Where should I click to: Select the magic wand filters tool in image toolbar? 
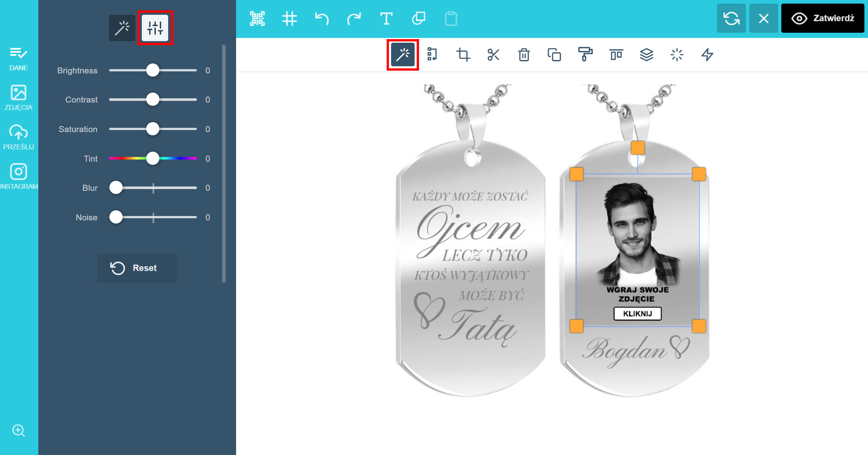pyautogui.click(x=403, y=55)
